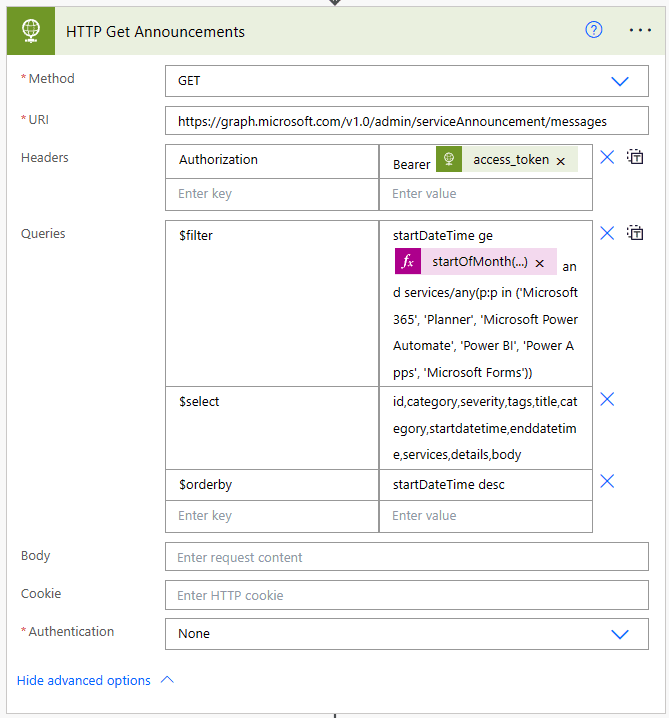Click the empty query Enter value field
This screenshot has height=718, width=669.
[x=486, y=516]
